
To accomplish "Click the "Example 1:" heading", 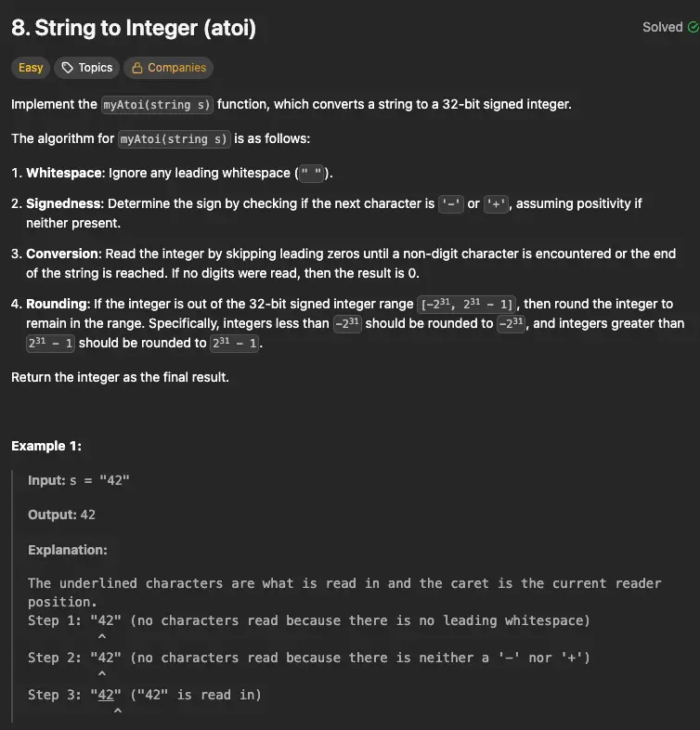I will pyautogui.click(x=46, y=446).
